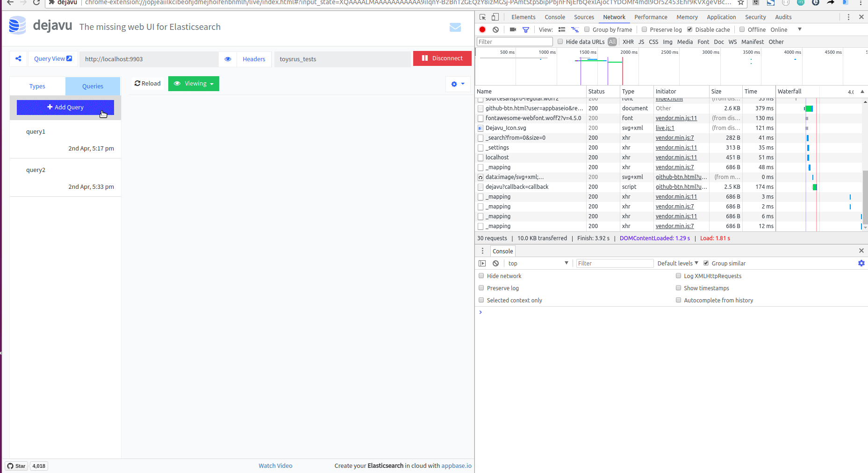The height and width of the screenshot is (473, 868).
Task: Click the share icon beside Query View
Action: pyautogui.click(x=18, y=58)
